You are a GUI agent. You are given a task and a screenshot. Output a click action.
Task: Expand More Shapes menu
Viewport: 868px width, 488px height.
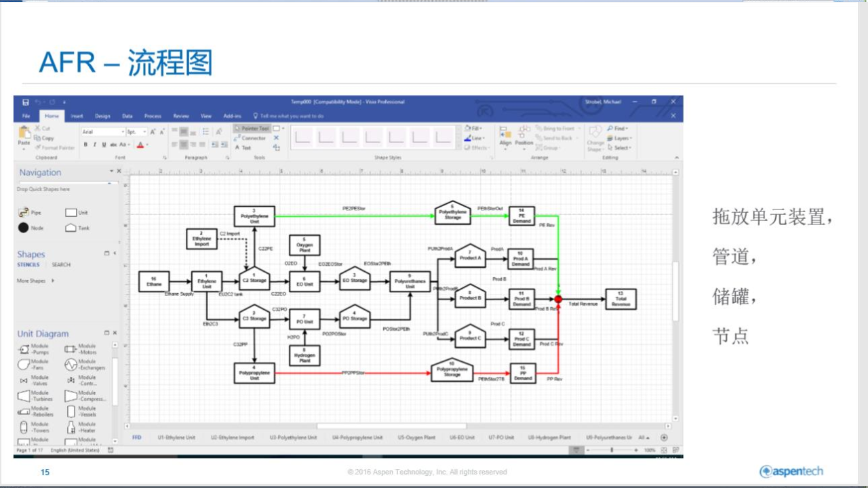[36, 281]
